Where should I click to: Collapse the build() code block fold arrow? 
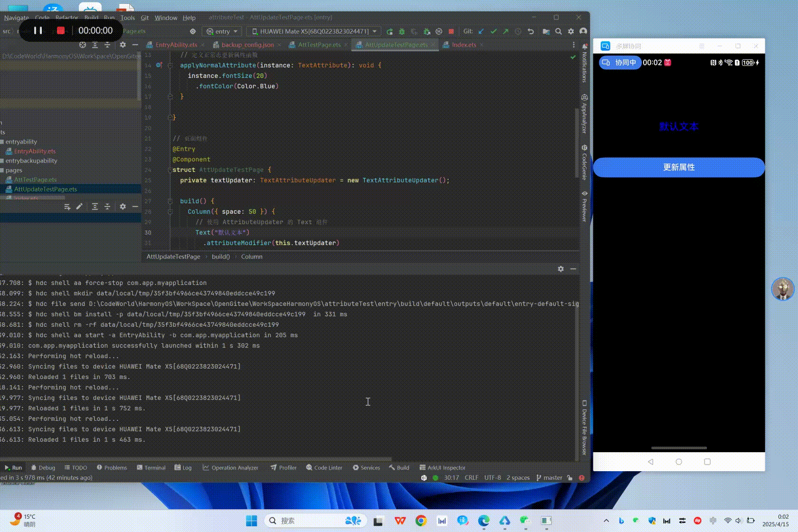(170, 201)
